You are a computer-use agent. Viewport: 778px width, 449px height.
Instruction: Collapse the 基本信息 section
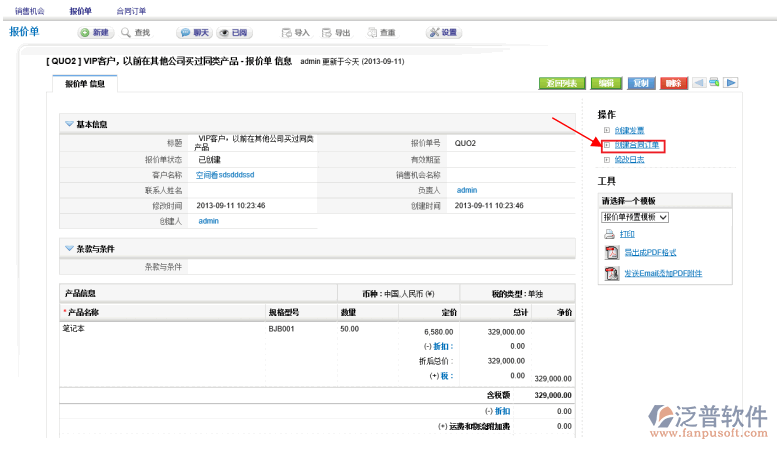[69, 124]
